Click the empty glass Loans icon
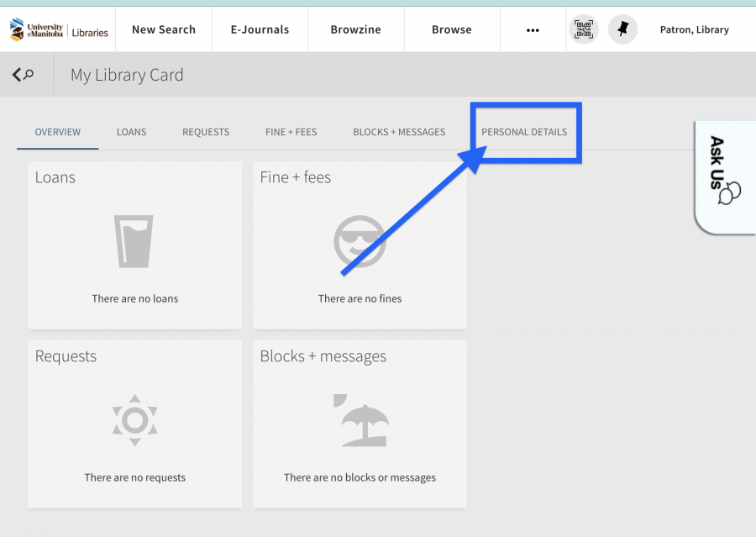This screenshot has height=537, width=756. (x=134, y=241)
